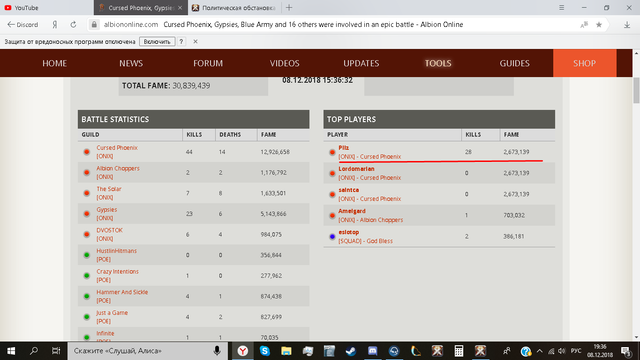The width and height of the screenshot is (640, 360).
Task: Go back to Discord page
Action: pos(23,25)
